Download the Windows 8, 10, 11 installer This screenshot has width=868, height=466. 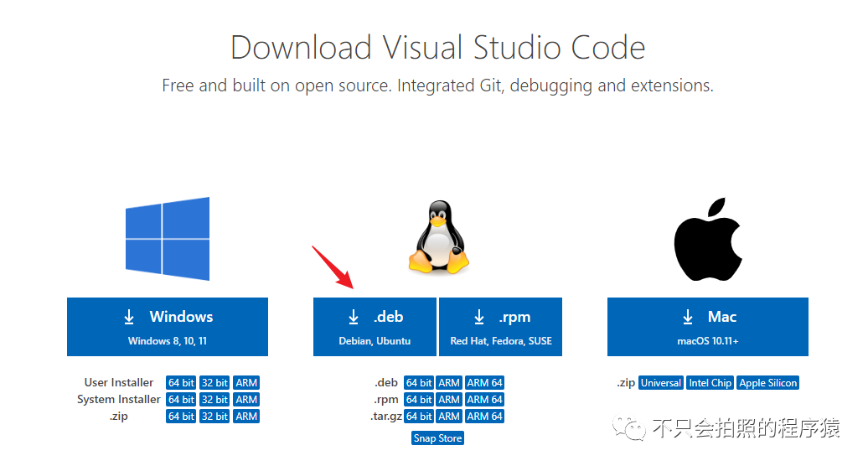click(x=168, y=327)
